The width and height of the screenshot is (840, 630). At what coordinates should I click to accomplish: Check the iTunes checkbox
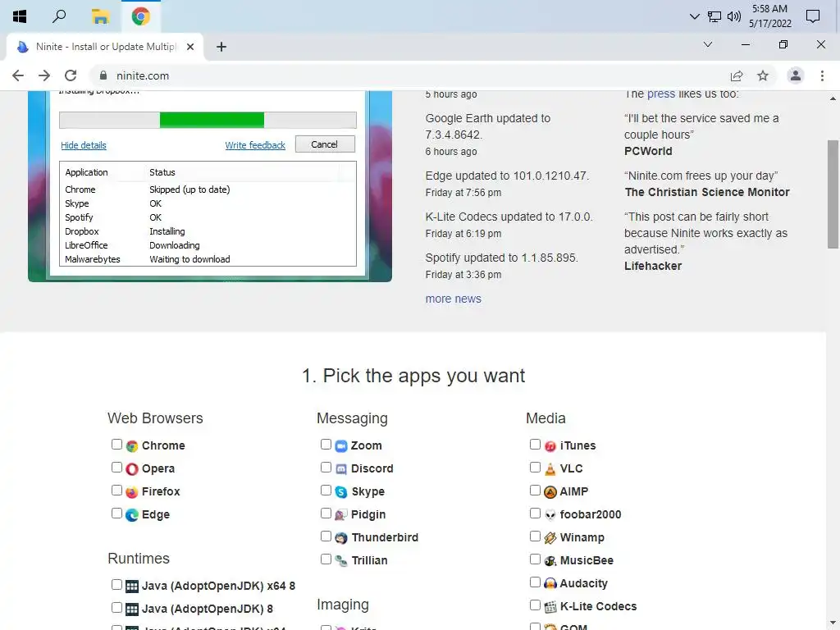click(535, 444)
